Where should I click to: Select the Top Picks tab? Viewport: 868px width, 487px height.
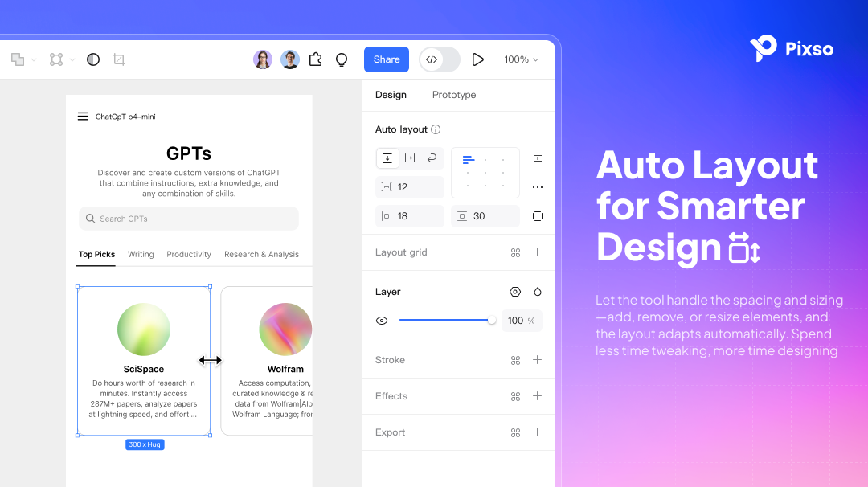click(x=97, y=254)
